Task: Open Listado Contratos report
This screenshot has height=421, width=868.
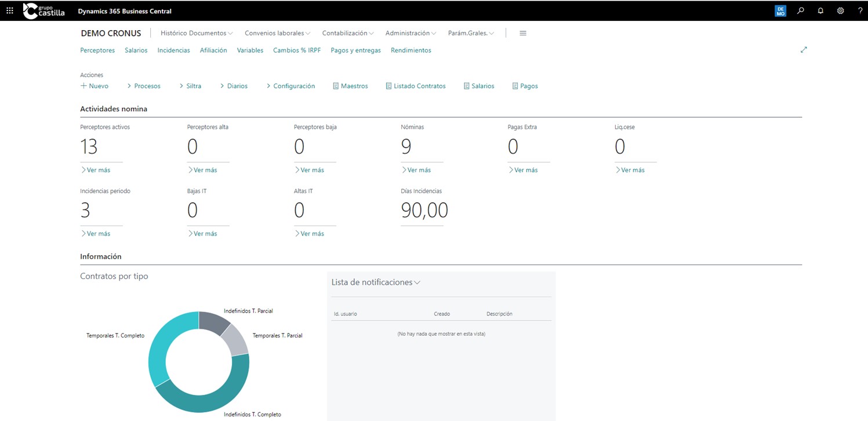Action: (416, 86)
